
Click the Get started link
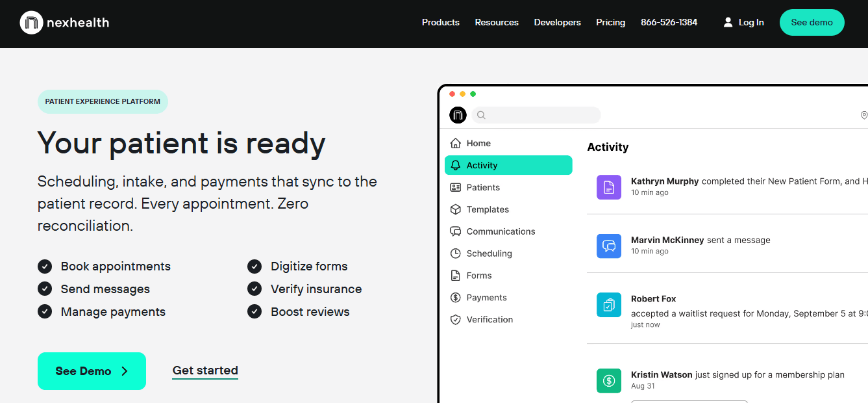[205, 370]
